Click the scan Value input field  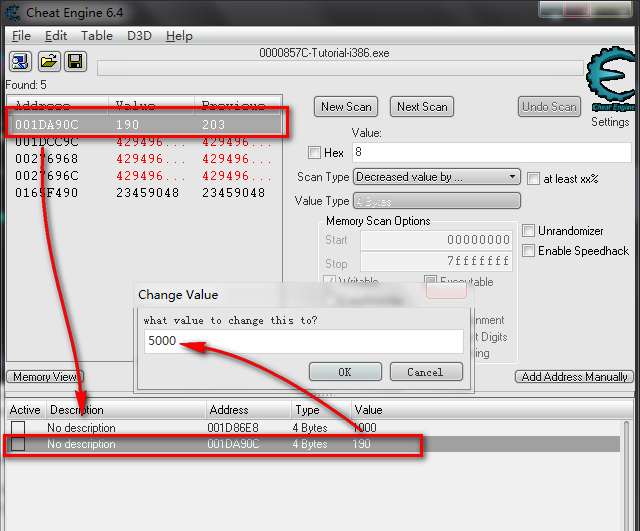[x=491, y=153]
